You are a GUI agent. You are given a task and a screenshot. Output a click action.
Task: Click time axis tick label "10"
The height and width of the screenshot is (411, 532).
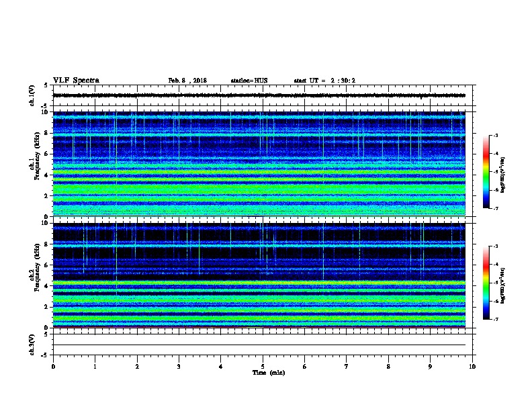tap(472, 366)
